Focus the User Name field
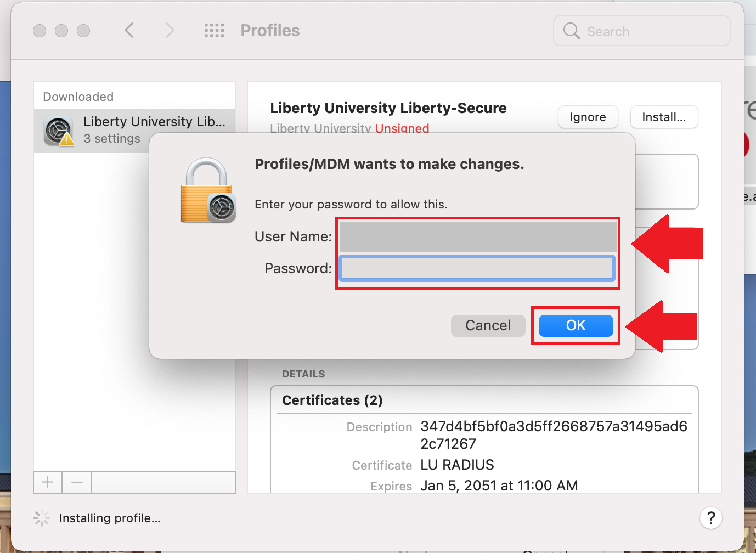The image size is (756, 553). tap(477, 237)
